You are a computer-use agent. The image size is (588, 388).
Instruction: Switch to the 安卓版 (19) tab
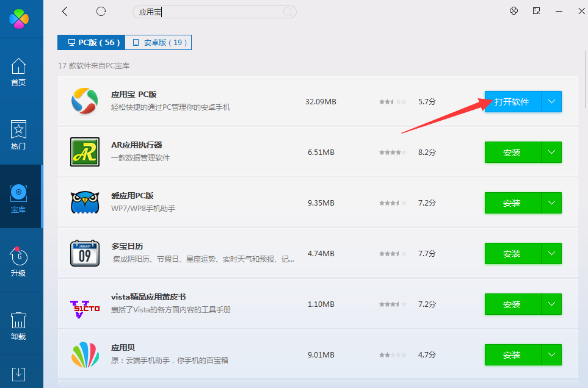(x=159, y=42)
